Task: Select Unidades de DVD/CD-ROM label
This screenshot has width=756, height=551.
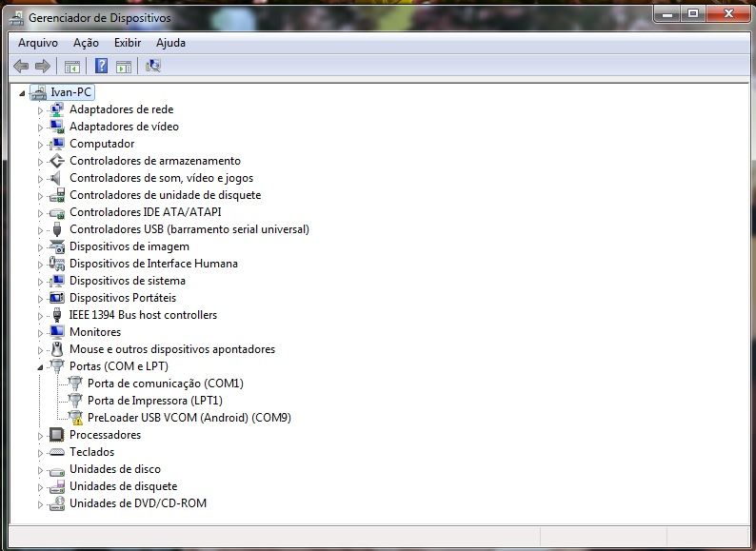Action: tap(138, 503)
